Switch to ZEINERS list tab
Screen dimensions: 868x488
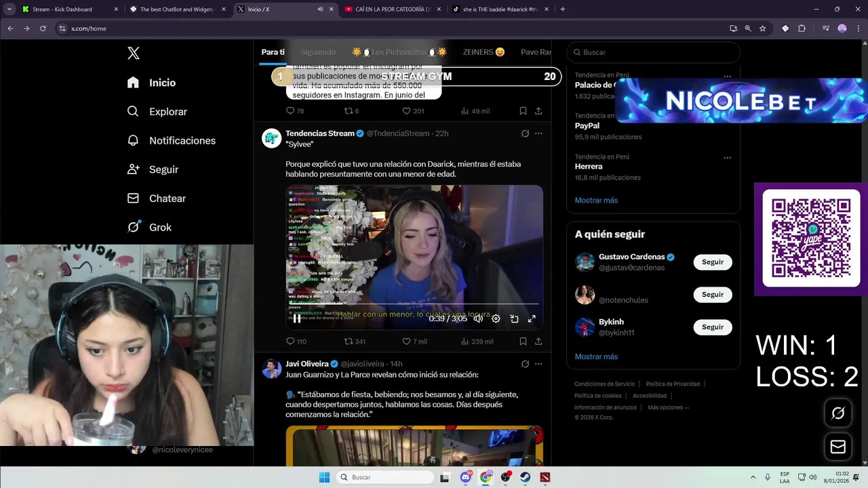pos(484,52)
